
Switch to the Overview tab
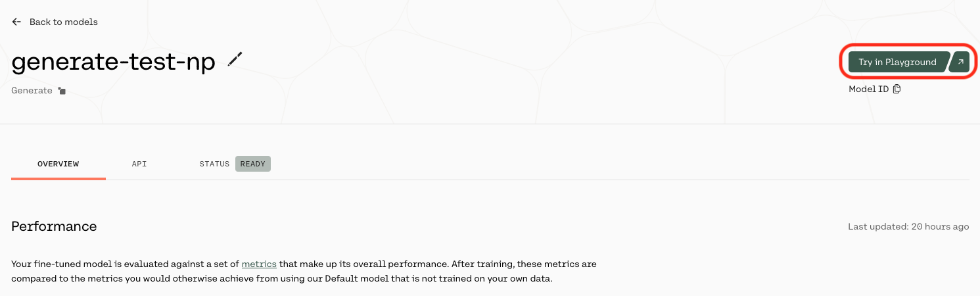point(58,164)
